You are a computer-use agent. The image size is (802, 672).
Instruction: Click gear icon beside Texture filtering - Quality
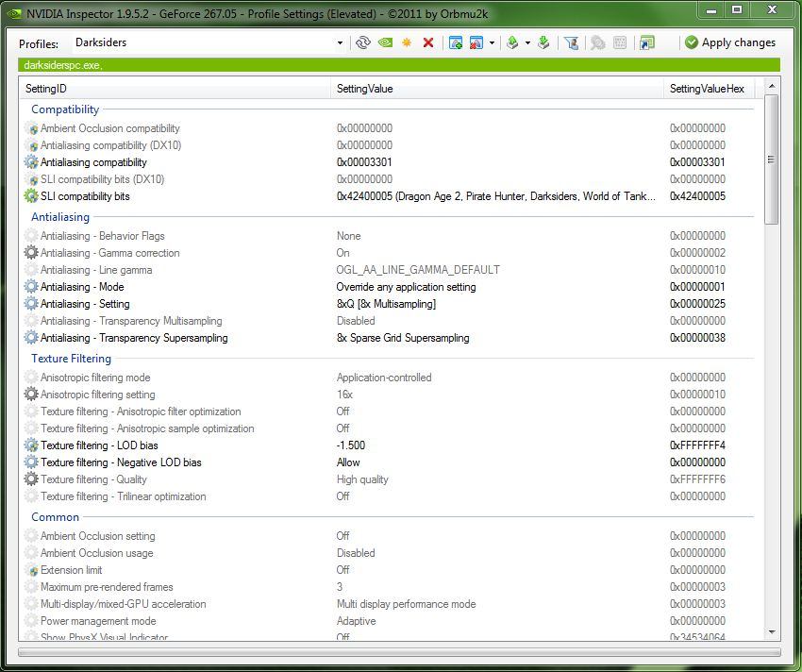coord(31,479)
